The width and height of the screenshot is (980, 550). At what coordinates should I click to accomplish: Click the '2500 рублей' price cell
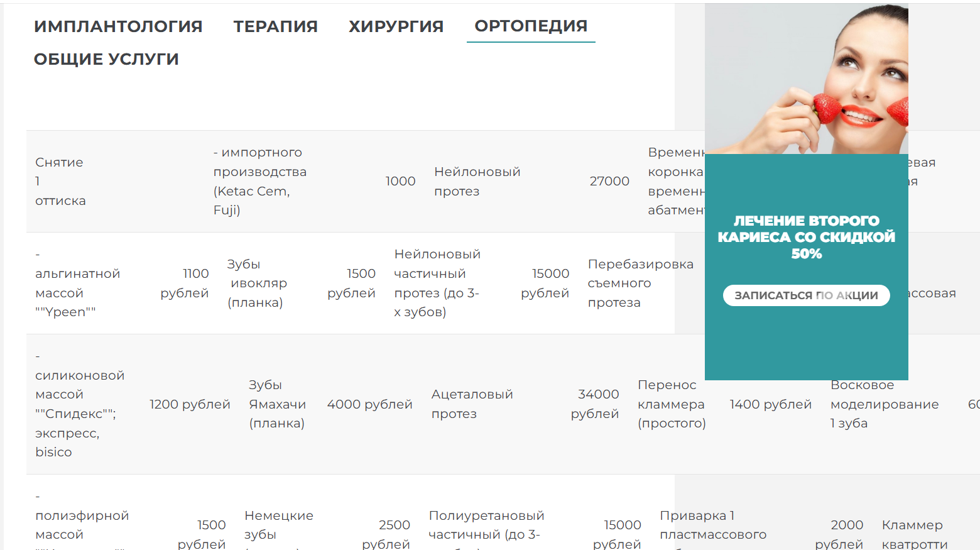[386, 534]
